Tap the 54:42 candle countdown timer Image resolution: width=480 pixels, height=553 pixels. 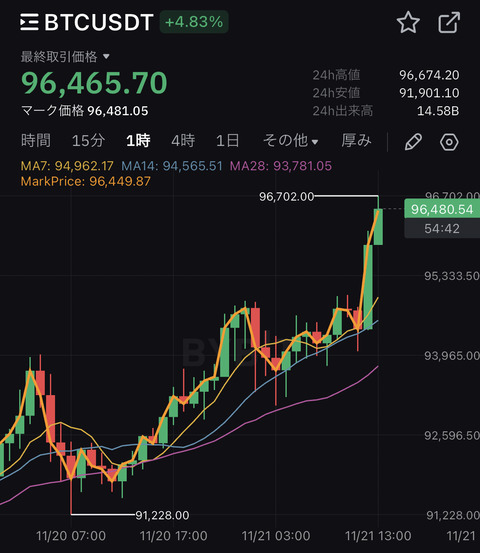click(x=442, y=229)
